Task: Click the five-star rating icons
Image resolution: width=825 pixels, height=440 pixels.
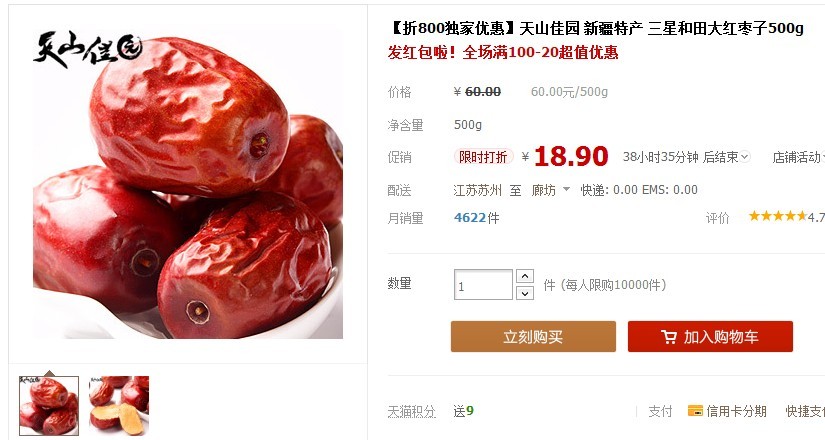Action: pyautogui.click(x=778, y=216)
